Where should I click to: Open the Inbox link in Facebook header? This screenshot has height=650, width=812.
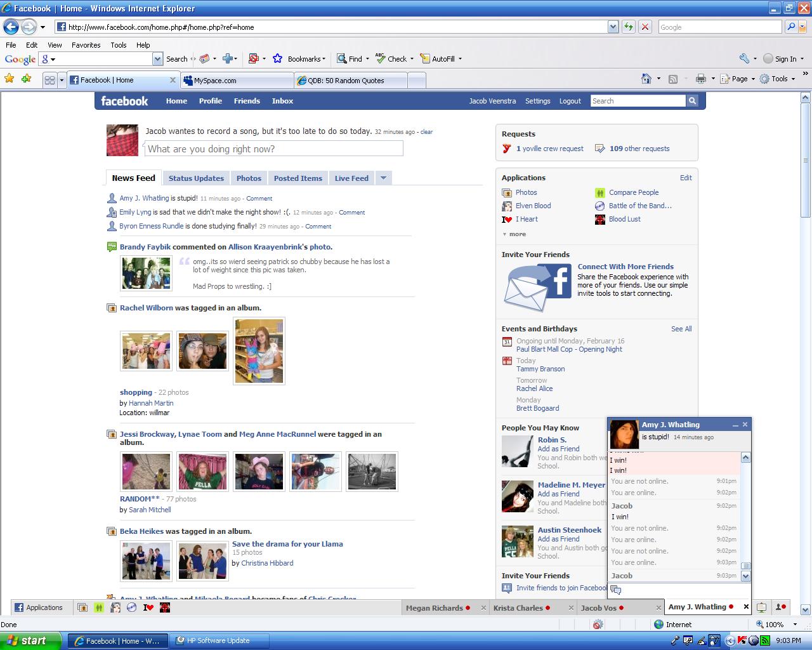coord(282,101)
